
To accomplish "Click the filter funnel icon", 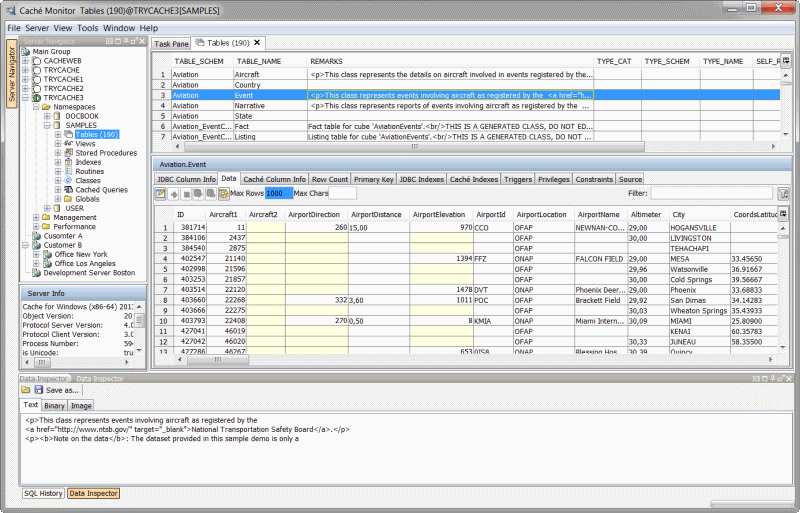I will click(783, 193).
